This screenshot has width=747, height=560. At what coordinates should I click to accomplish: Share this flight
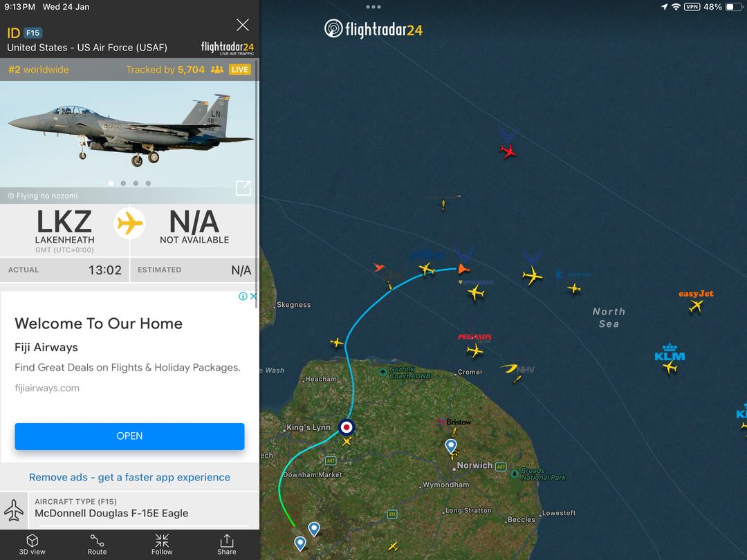227,544
